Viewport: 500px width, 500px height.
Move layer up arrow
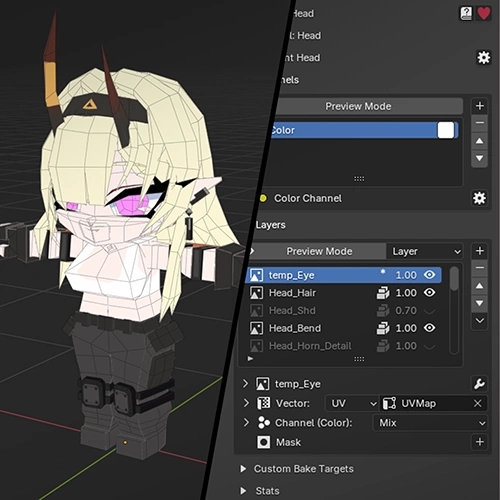tap(480, 286)
